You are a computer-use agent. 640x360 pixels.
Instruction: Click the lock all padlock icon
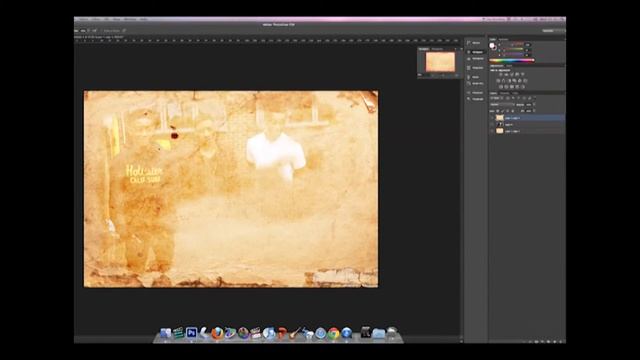coord(513,111)
